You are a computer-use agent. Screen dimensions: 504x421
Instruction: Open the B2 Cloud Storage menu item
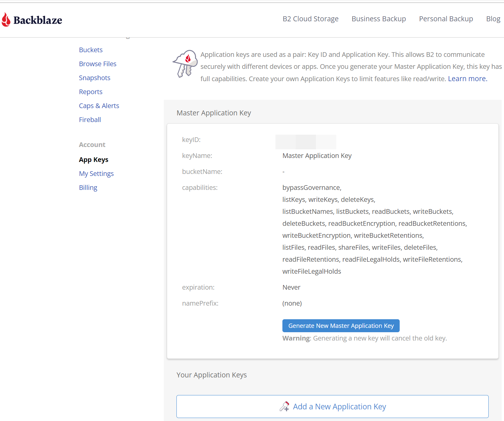(310, 19)
